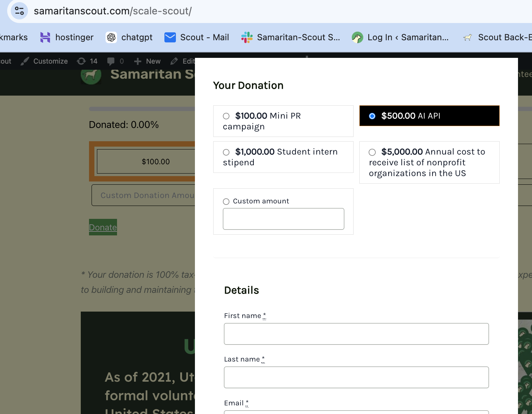Open the New menu in WordPress admin bar

pyautogui.click(x=147, y=61)
